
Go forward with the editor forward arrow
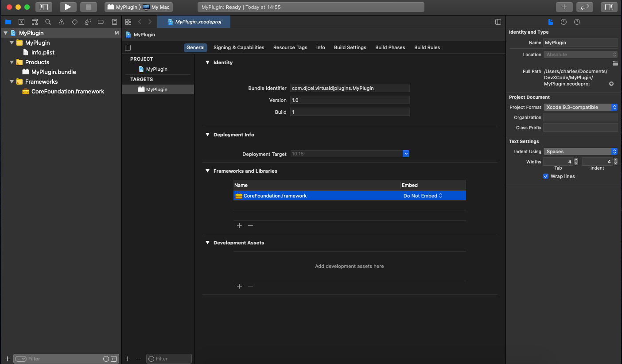pyautogui.click(x=150, y=22)
